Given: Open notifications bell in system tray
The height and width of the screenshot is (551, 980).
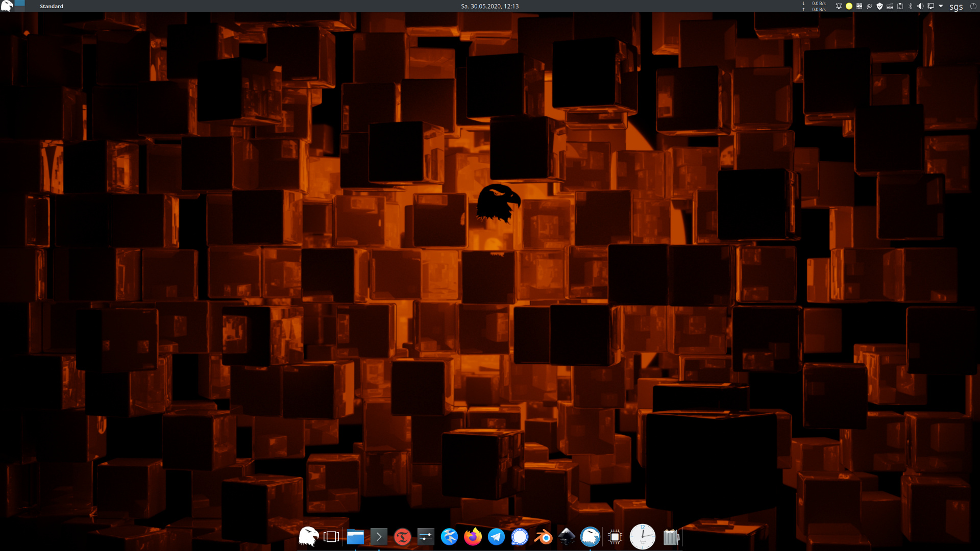Looking at the screenshot, I should 839,6.
